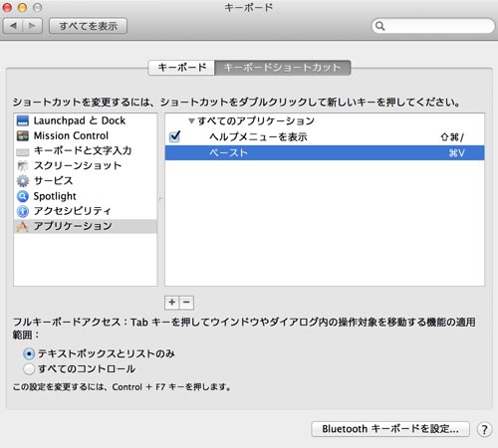
Task: Select the アクセシビリティ icon
Action: point(23,211)
